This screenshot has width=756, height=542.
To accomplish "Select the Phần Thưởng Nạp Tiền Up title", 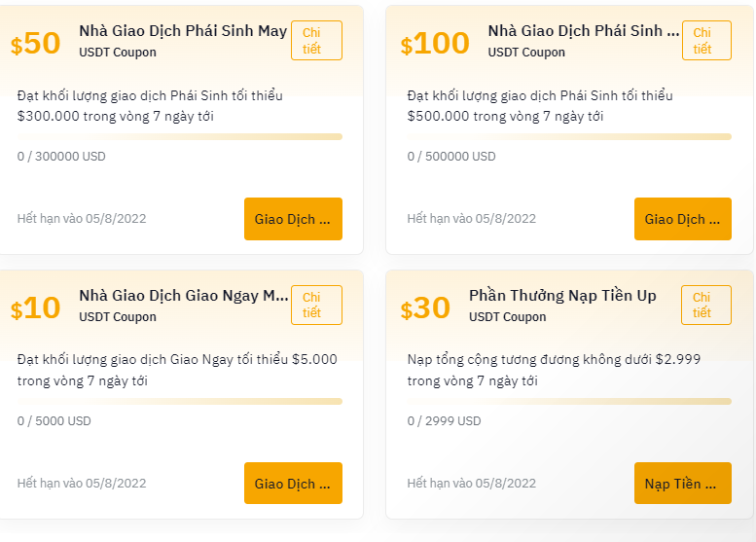I will pyautogui.click(x=562, y=295).
